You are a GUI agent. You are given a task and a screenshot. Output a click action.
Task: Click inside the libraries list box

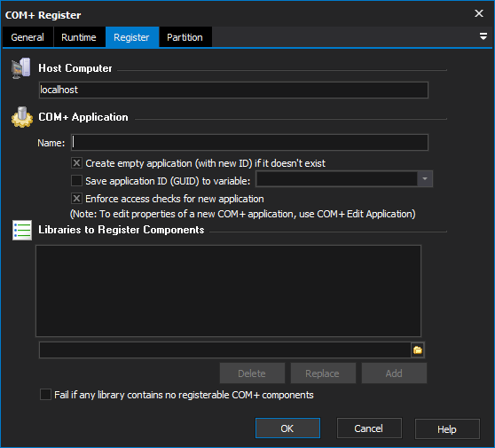coord(228,291)
